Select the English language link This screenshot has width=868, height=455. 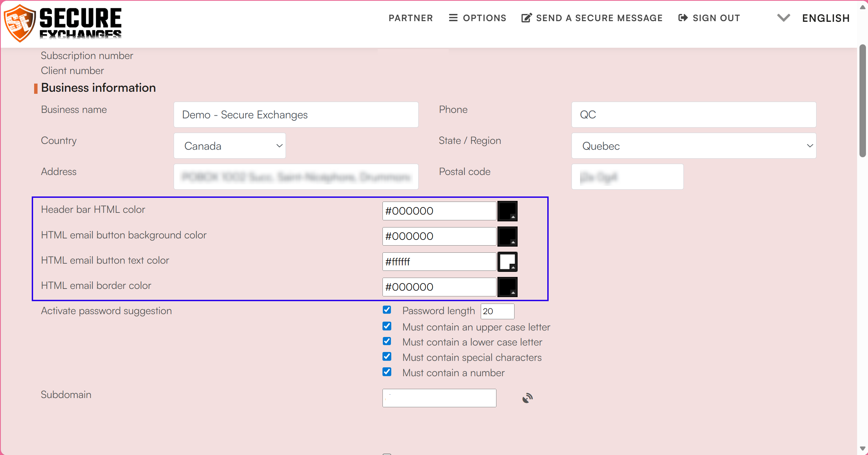click(x=826, y=18)
